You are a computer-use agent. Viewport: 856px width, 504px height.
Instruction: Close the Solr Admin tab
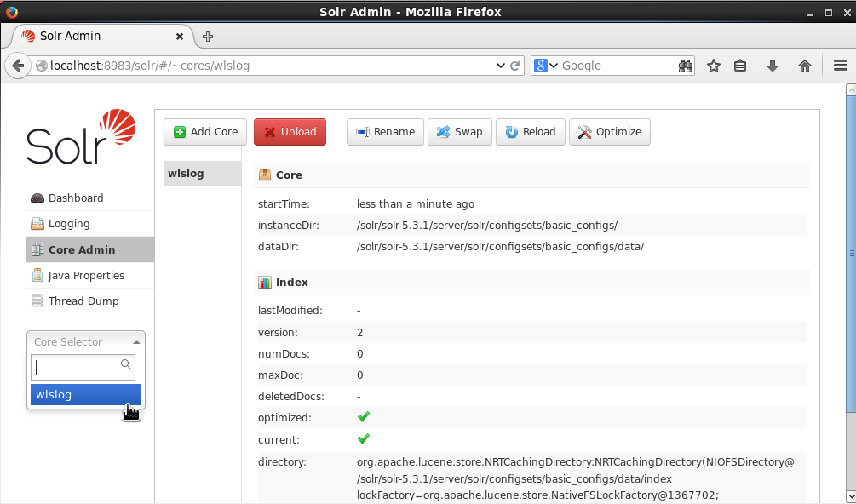(180, 37)
